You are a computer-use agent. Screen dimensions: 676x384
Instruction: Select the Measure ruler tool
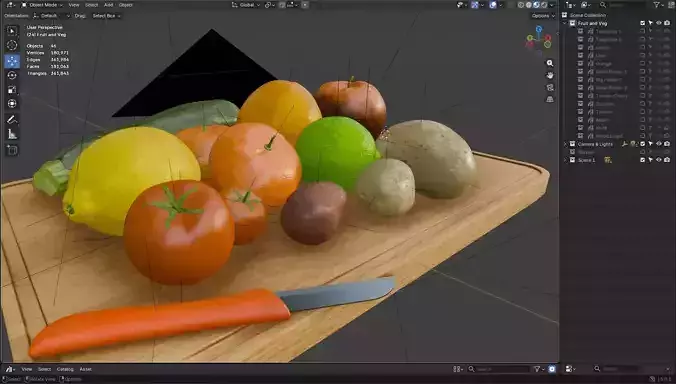pyautogui.click(x=12, y=134)
